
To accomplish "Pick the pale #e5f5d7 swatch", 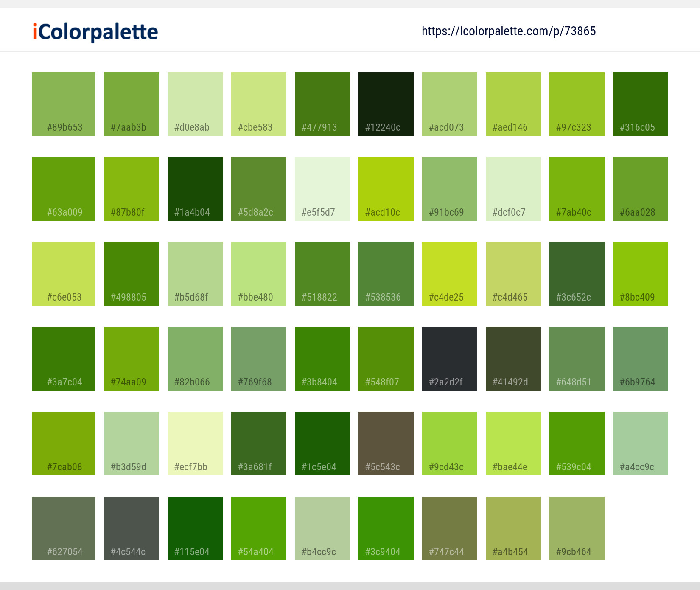I will point(322,189).
